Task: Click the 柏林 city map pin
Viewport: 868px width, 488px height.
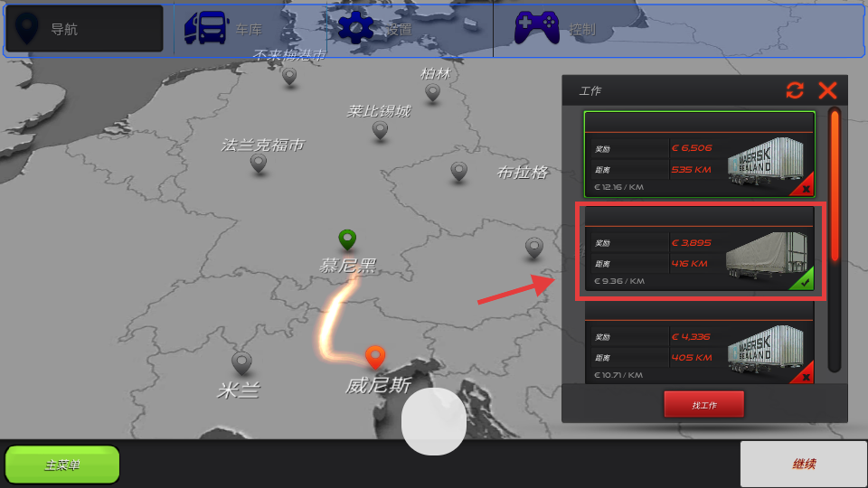Action: point(433,91)
